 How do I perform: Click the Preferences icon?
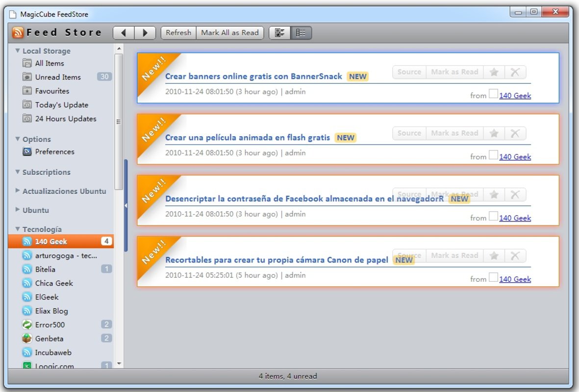(27, 151)
